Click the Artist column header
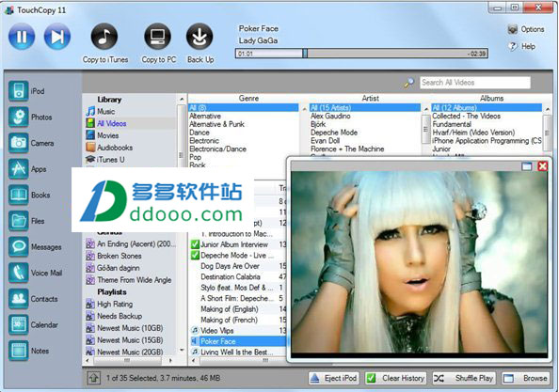Image resolution: width=559 pixels, height=392 pixels. pyautogui.click(x=371, y=99)
